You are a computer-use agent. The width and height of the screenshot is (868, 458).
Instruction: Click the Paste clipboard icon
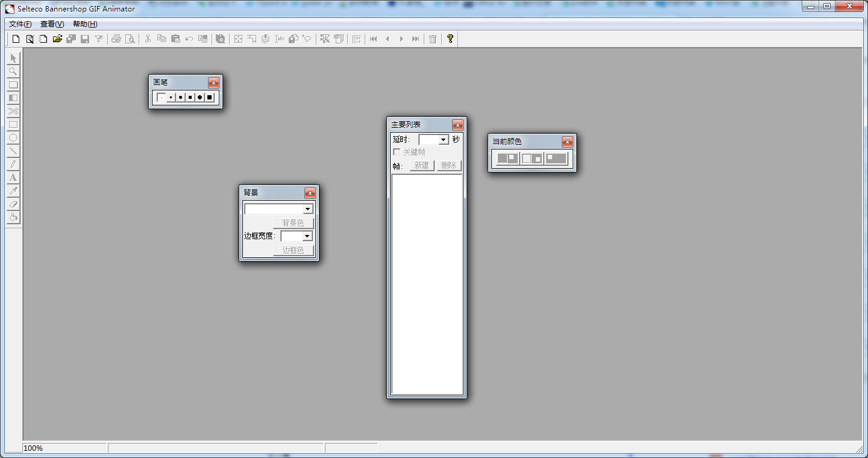(175, 39)
